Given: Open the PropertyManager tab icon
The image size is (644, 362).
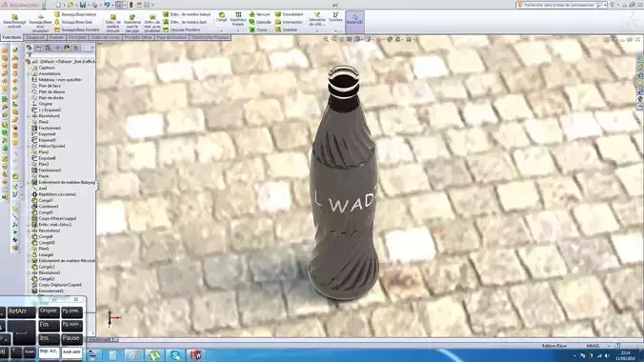Looking at the screenshot, I should tap(39, 48).
